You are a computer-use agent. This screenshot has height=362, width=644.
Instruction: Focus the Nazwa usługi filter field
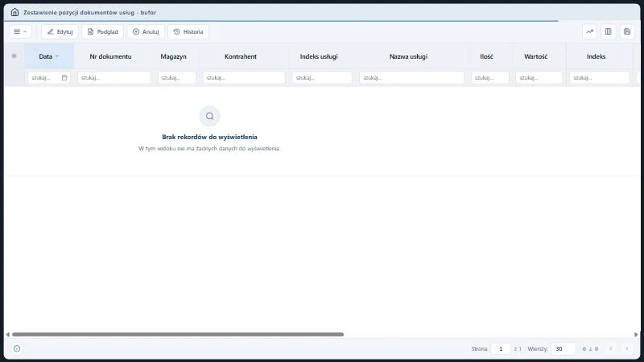(411, 77)
